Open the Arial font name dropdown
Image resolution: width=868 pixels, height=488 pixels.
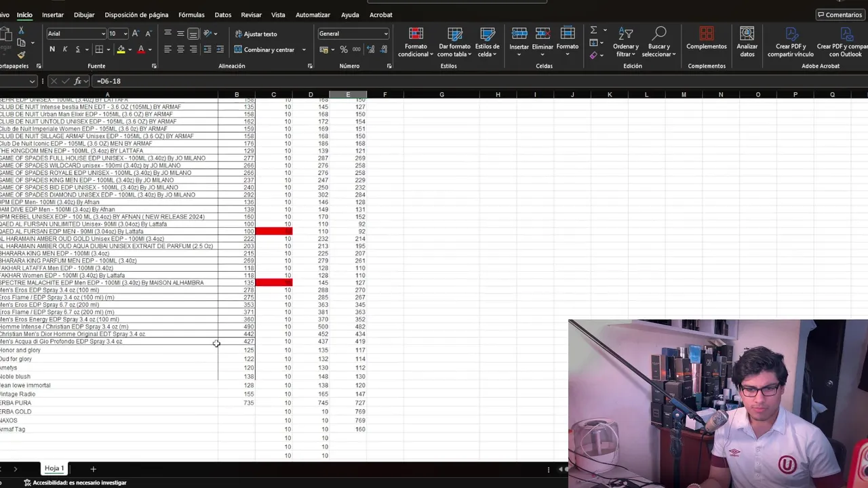pos(103,34)
